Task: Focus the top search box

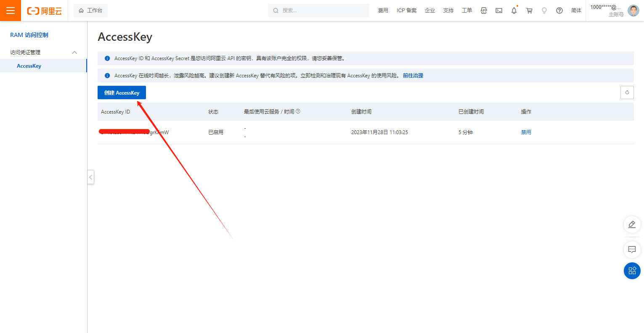Action: (318, 11)
